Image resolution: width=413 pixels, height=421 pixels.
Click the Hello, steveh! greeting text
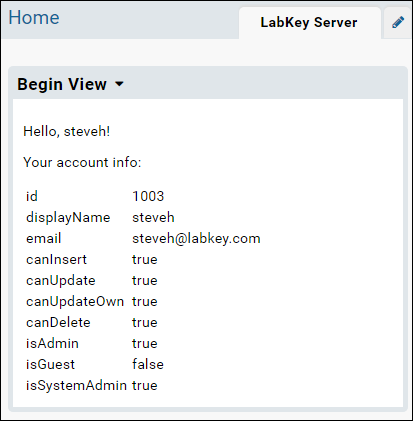tap(67, 132)
